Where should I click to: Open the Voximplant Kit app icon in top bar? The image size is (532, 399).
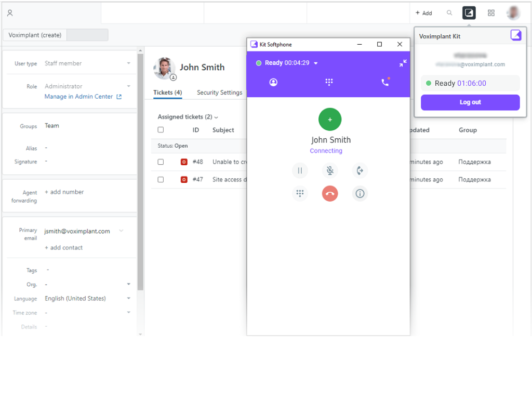[469, 13]
